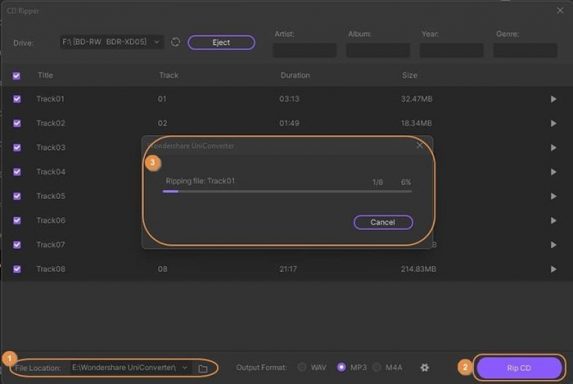Play preview of Track07
This screenshot has height=384, width=573.
(x=554, y=245)
